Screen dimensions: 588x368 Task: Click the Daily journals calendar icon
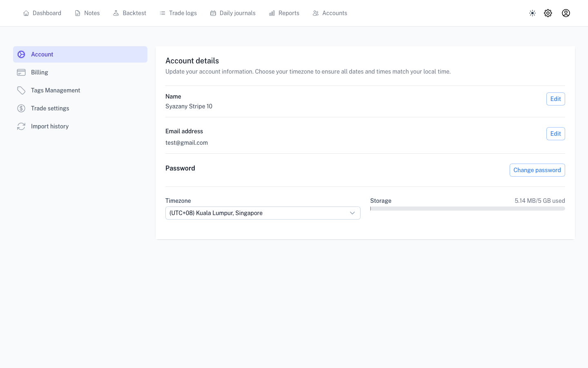click(213, 13)
